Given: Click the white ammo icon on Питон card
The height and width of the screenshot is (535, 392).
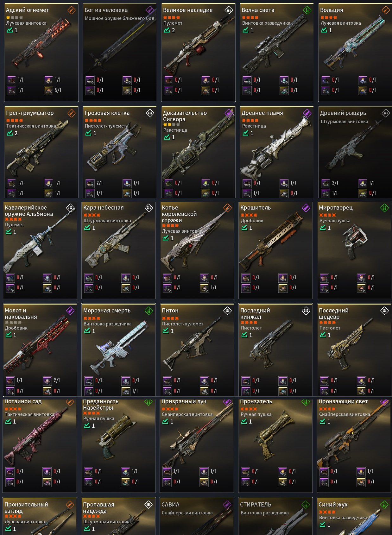Looking at the screenshot, I should point(227,311).
